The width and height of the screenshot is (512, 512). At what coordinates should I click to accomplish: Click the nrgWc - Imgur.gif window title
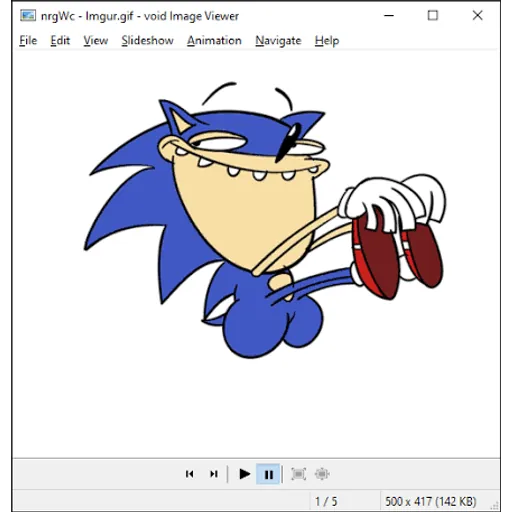click(x=87, y=16)
